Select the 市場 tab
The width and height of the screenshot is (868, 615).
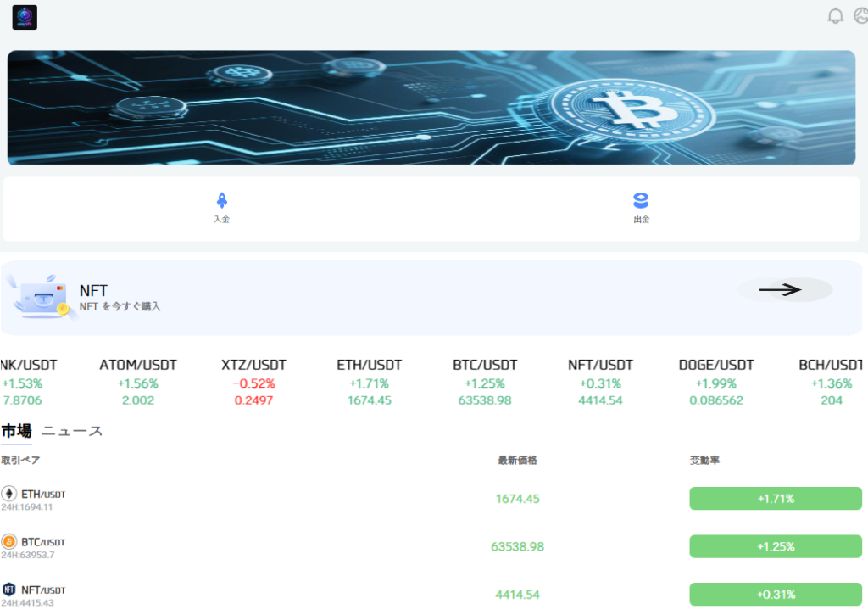pyautogui.click(x=17, y=431)
